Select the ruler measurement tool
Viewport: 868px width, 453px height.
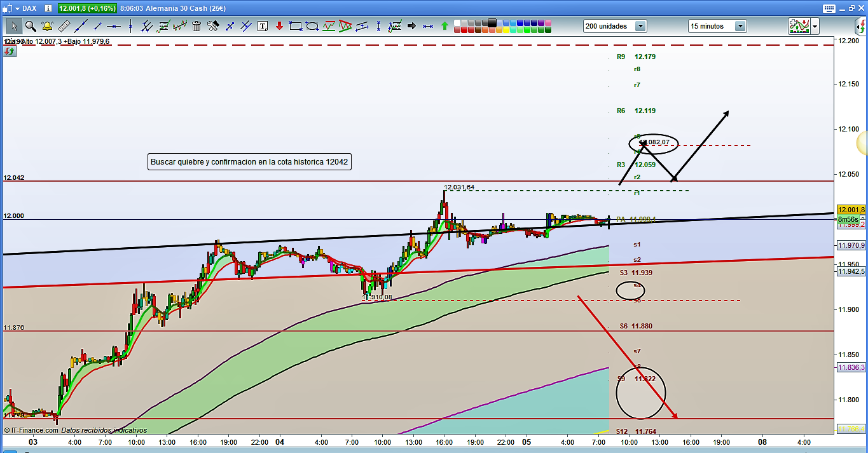pyautogui.click(x=64, y=26)
